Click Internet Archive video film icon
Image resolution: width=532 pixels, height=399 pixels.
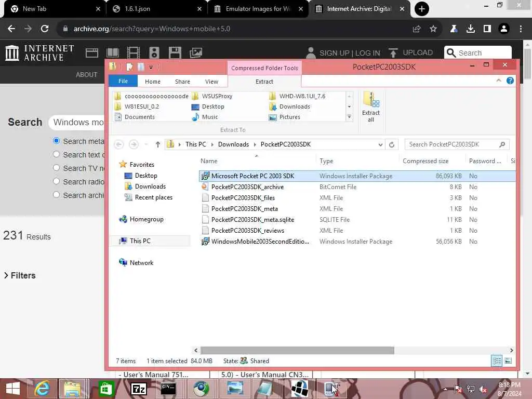pyautogui.click(x=134, y=53)
